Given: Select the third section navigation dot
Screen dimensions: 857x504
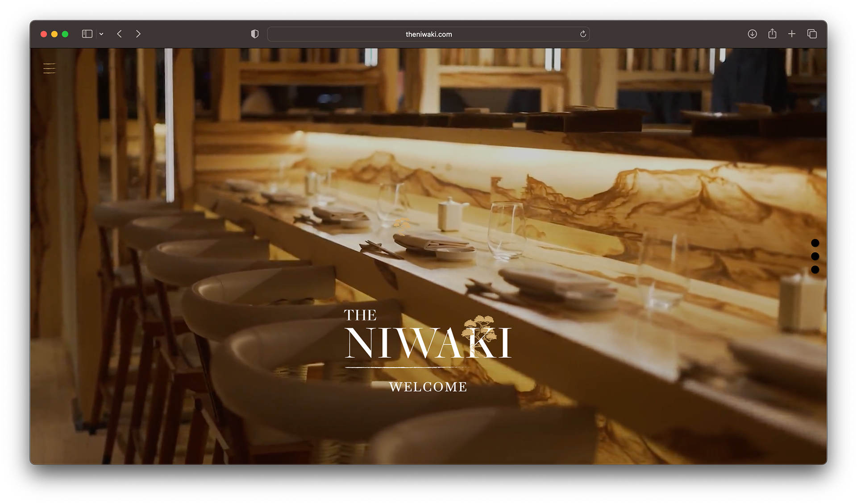Looking at the screenshot, I should click(815, 270).
